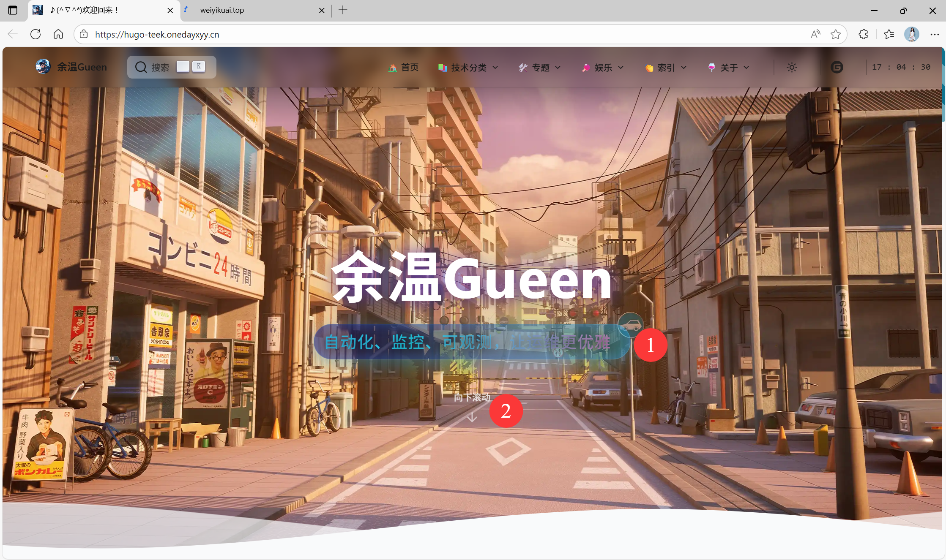Open the read aloud icon
The width and height of the screenshot is (946, 560).
click(815, 34)
